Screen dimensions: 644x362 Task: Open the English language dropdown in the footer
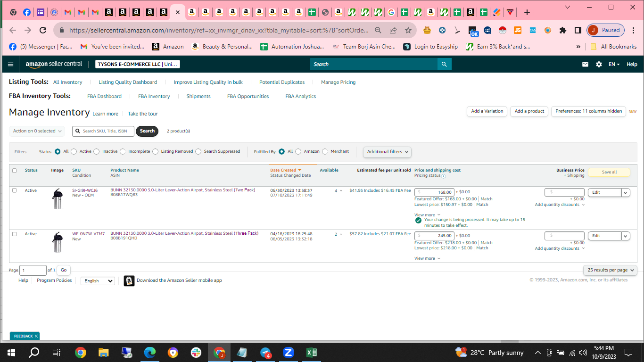click(98, 281)
